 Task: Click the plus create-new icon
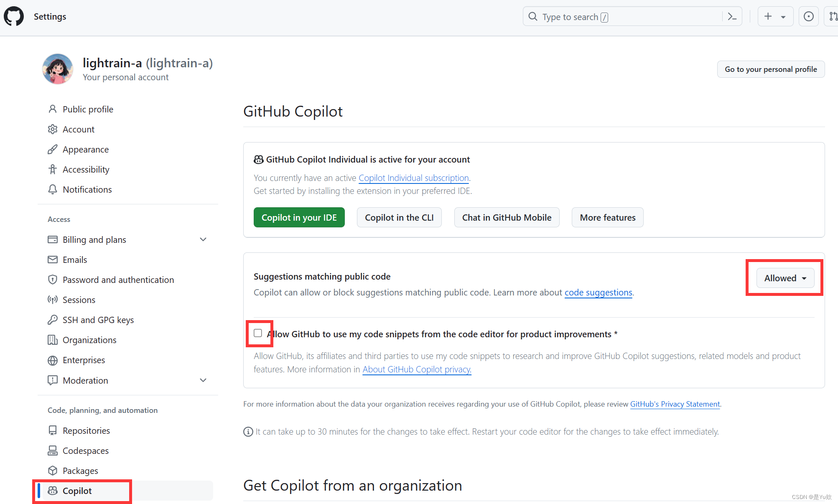pyautogui.click(x=768, y=16)
